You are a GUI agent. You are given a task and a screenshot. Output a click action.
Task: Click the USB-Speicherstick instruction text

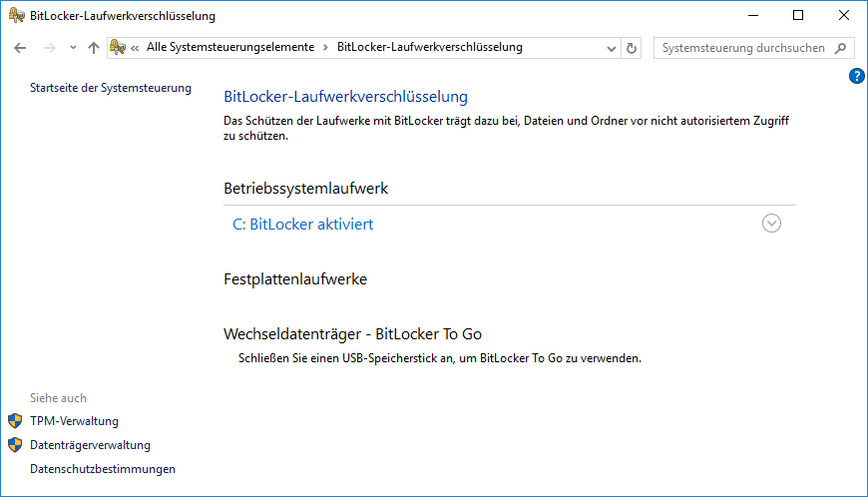440,358
